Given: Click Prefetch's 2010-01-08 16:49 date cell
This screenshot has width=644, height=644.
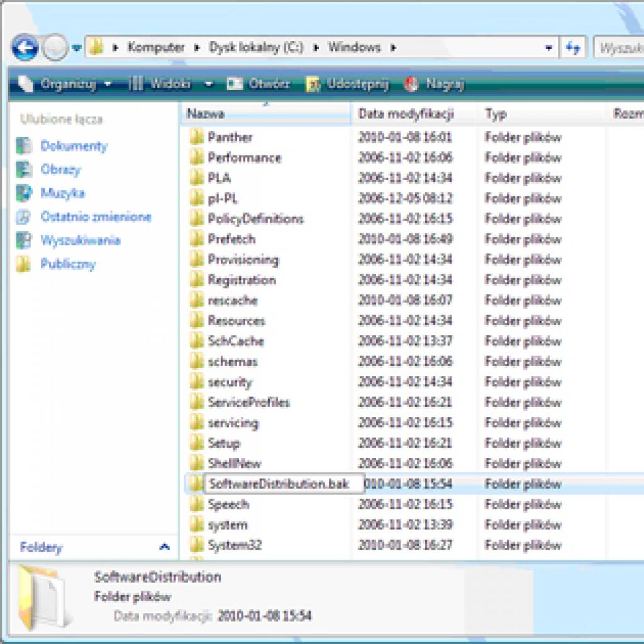Looking at the screenshot, I should pos(405,238).
